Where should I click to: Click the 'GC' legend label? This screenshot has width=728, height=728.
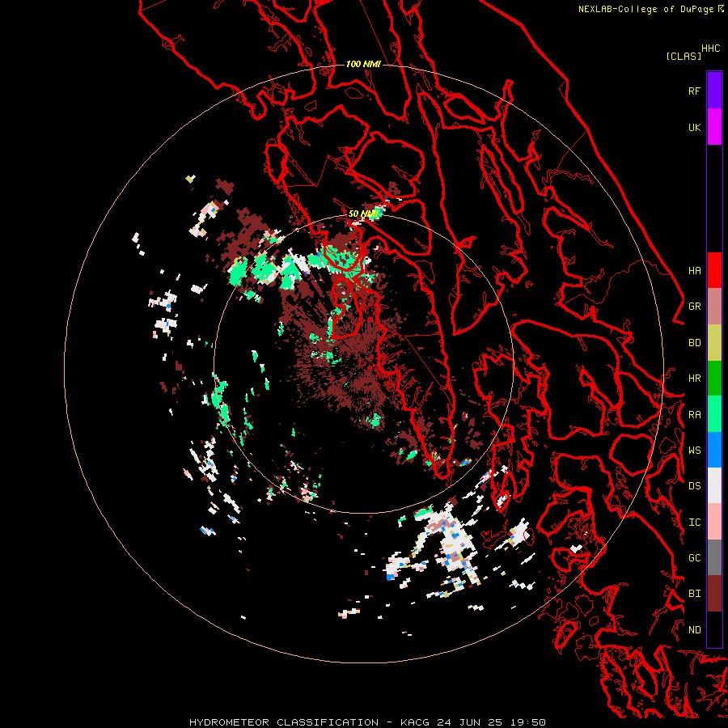coord(694,558)
